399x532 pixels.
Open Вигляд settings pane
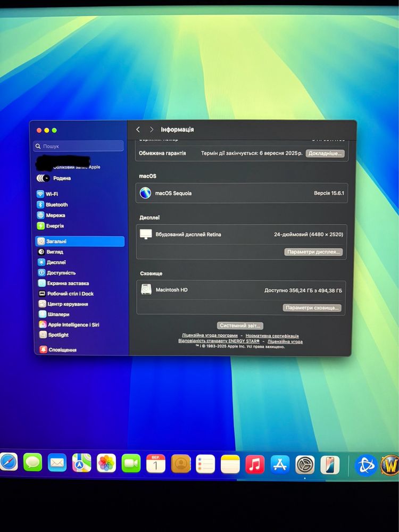(x=51, y=252)
